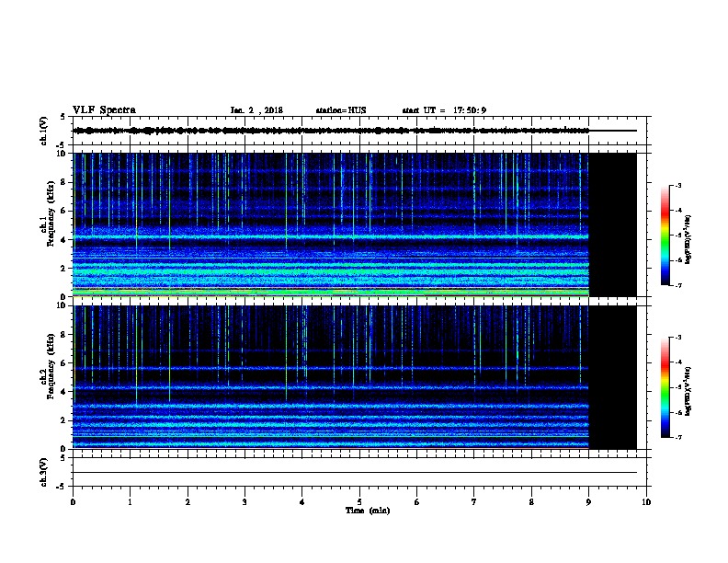728x563 pixels.
Task: Click the ch.1 colorbar log(PSD) label
Action: tap(688, 240)
